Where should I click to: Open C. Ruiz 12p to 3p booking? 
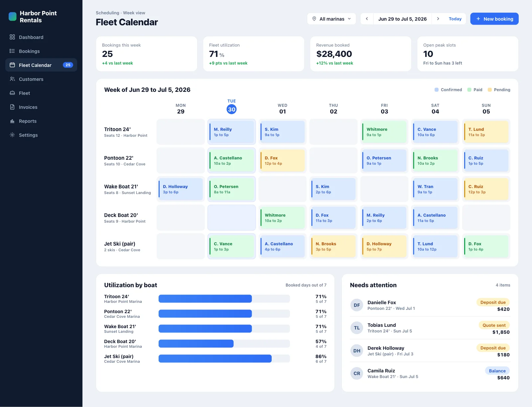(486, 189)
